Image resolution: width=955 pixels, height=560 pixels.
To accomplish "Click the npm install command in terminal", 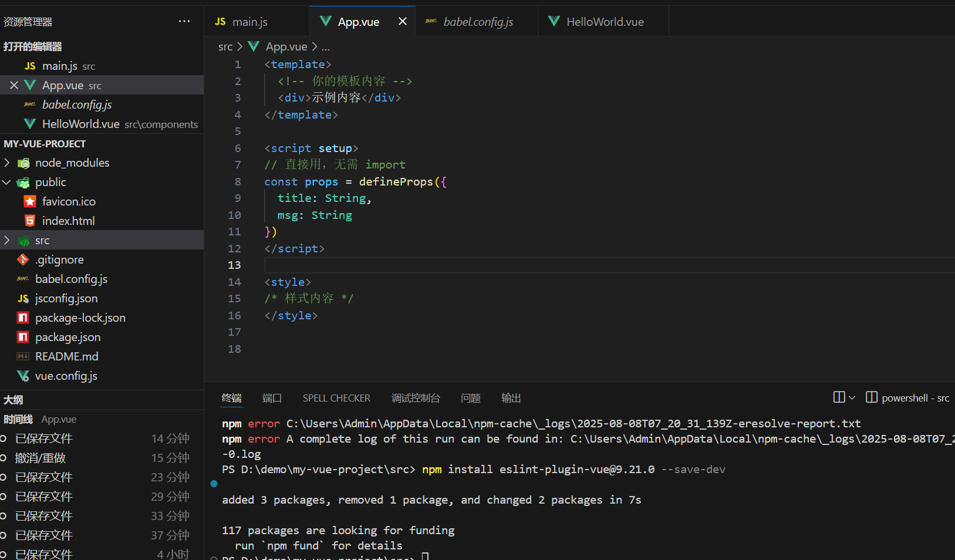I will pyautogui.click(x=573, y=470).
